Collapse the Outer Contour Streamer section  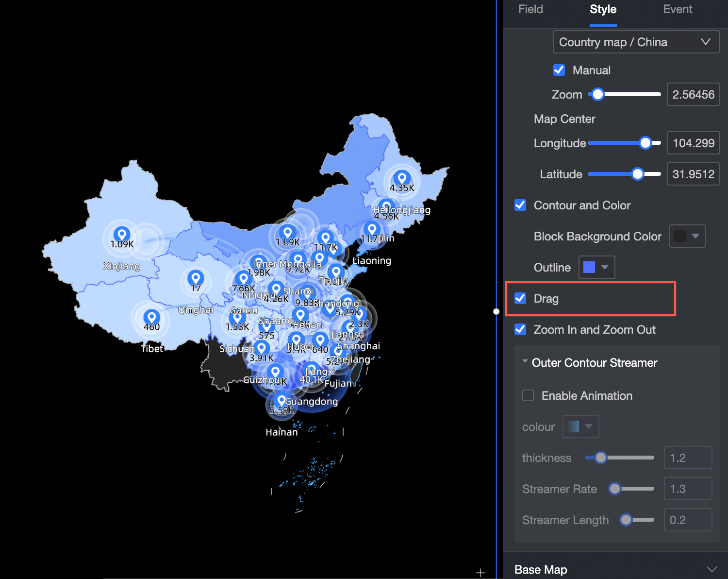tap(525, 361)
